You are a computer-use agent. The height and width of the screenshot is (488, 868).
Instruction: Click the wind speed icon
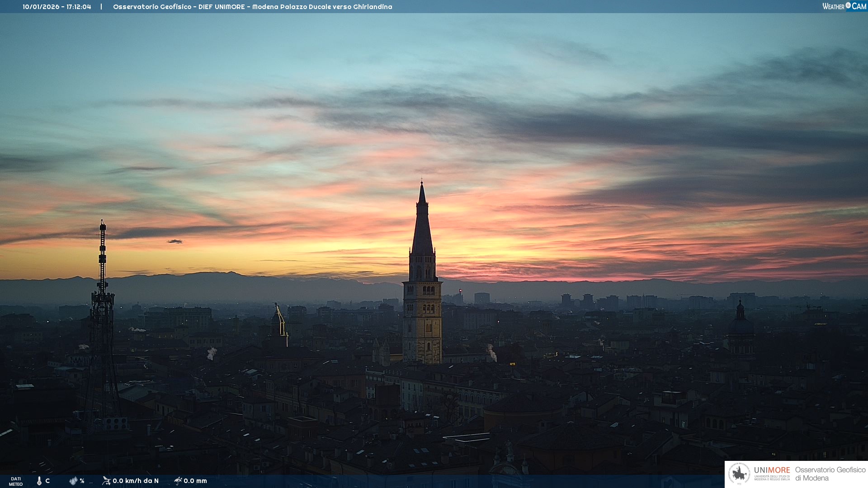pos(106,481)
